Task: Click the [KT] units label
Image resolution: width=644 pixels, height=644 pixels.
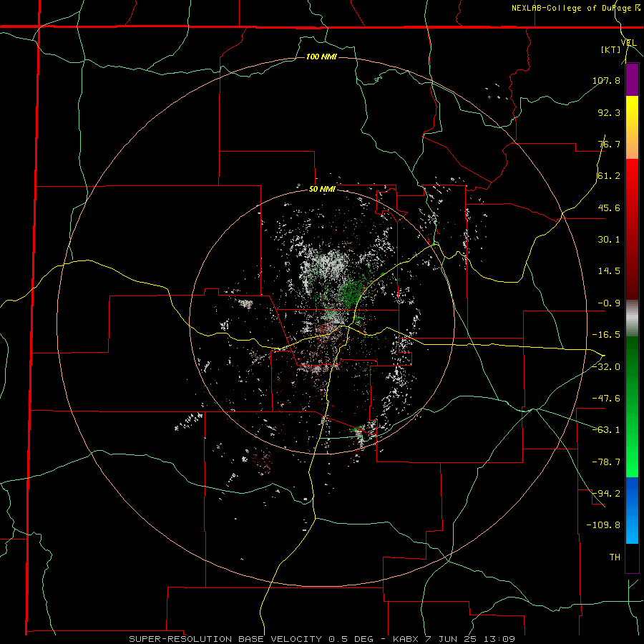Action: [610, 49]
